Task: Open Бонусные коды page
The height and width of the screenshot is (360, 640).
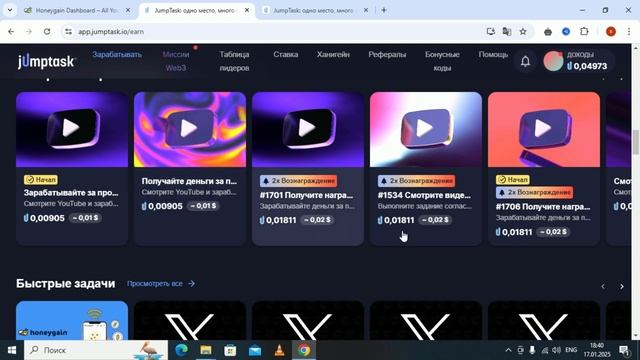Action: pos(442,61)
